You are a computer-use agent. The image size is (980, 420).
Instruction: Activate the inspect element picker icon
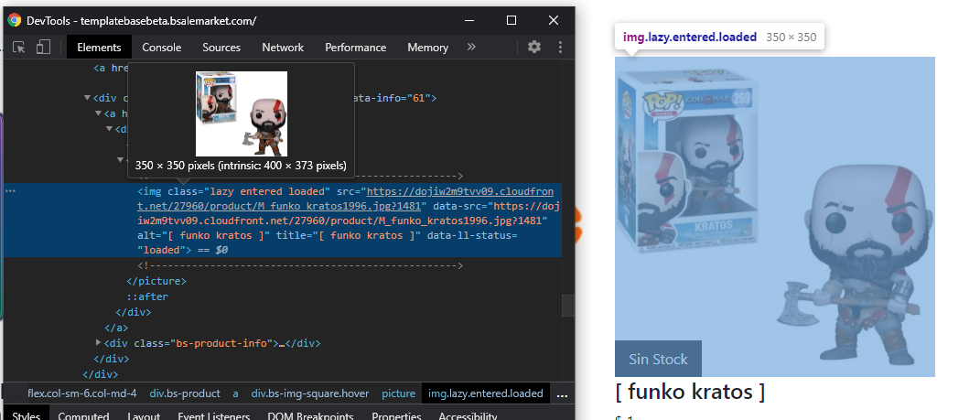click(x=18, y=48)
